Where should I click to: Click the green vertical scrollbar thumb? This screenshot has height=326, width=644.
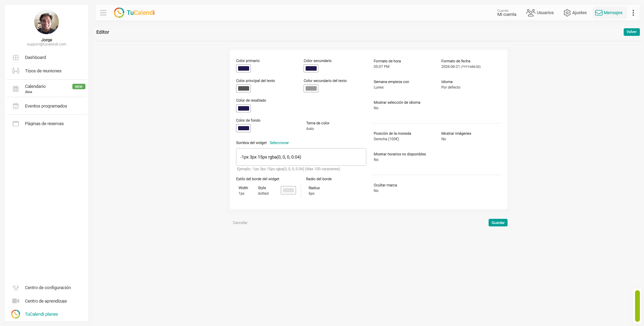coord(637,306)
